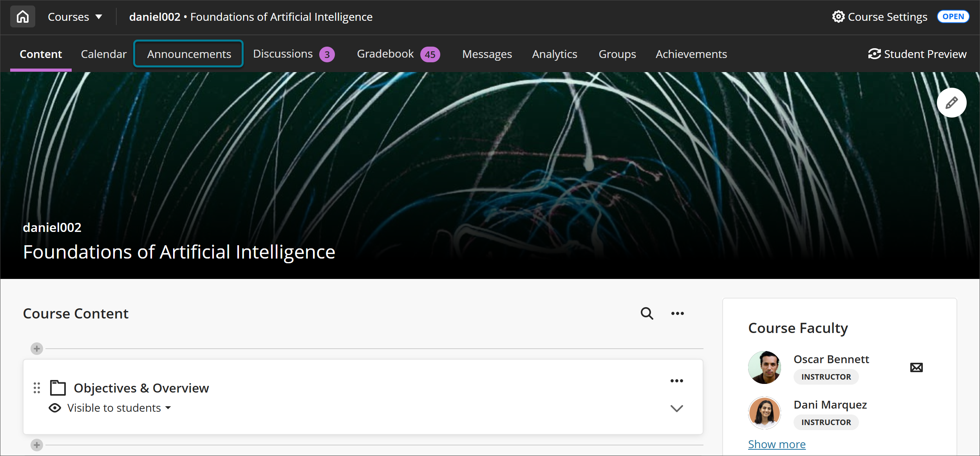Add content with the plus icon
Viewport: 980px width, 456px height.
click(36, 348)
